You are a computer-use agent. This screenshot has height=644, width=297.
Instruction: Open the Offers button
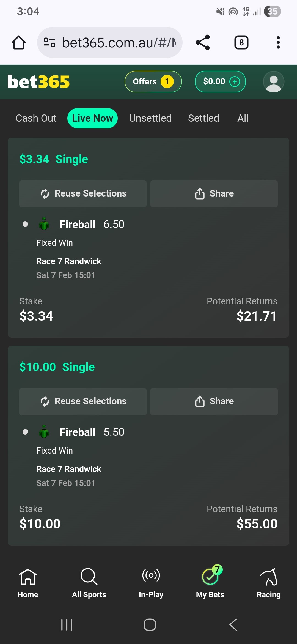(x=153, y=82)
